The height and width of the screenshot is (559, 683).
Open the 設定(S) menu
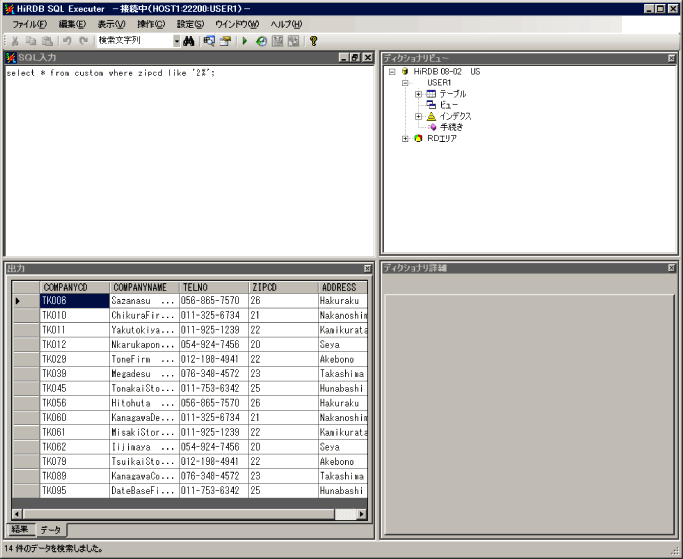coord(190,24)
